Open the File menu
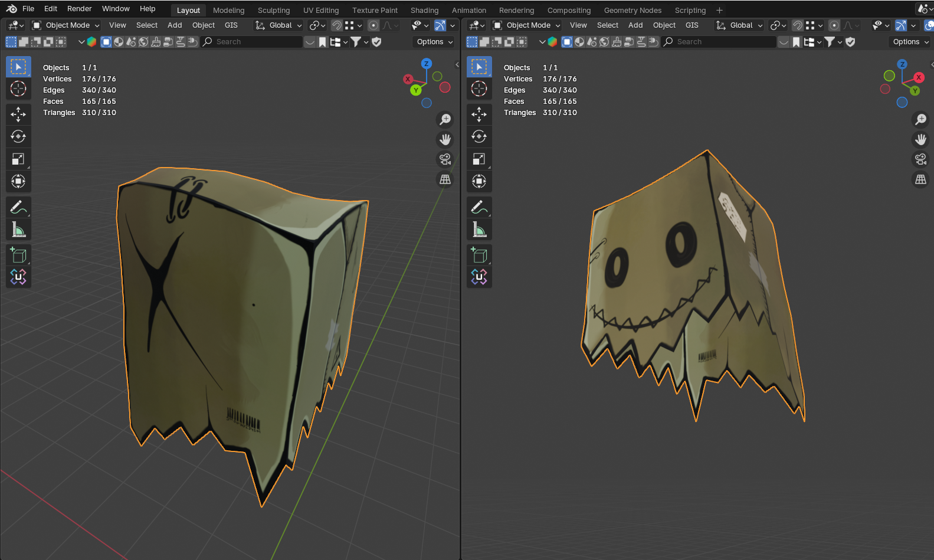Image resolution: width=934 pixels, height=560 pixels. (x=28, y=9)
